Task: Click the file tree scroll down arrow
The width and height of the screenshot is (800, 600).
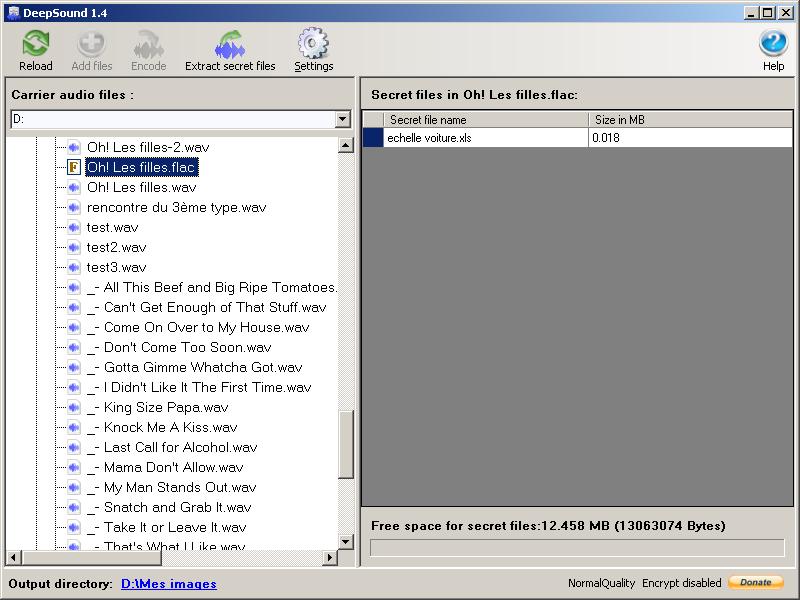Action: 346,541
